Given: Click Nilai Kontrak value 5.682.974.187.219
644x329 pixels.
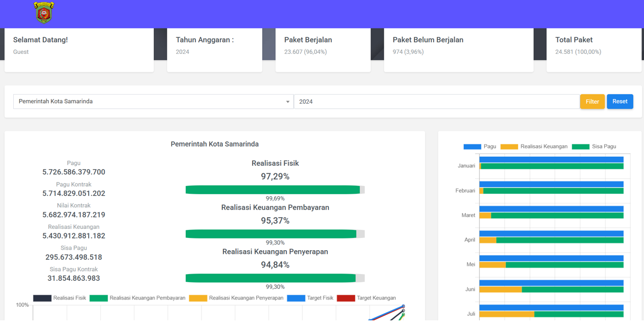Looking at the screenshot, I should coord(74,215).
